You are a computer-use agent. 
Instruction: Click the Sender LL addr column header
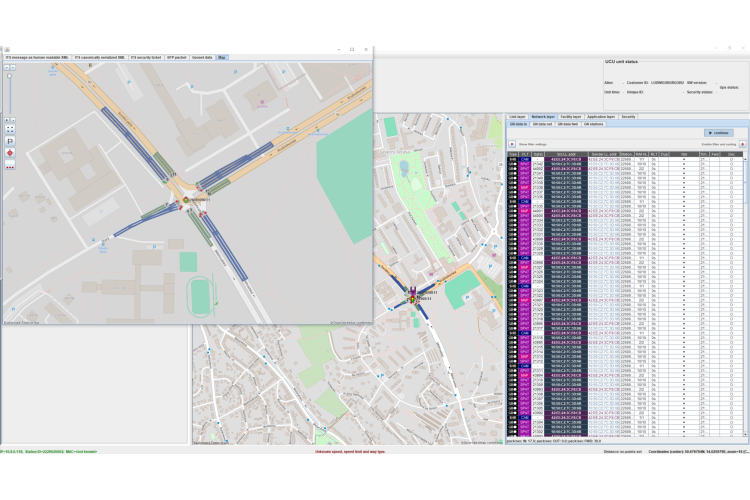(604, 155)
